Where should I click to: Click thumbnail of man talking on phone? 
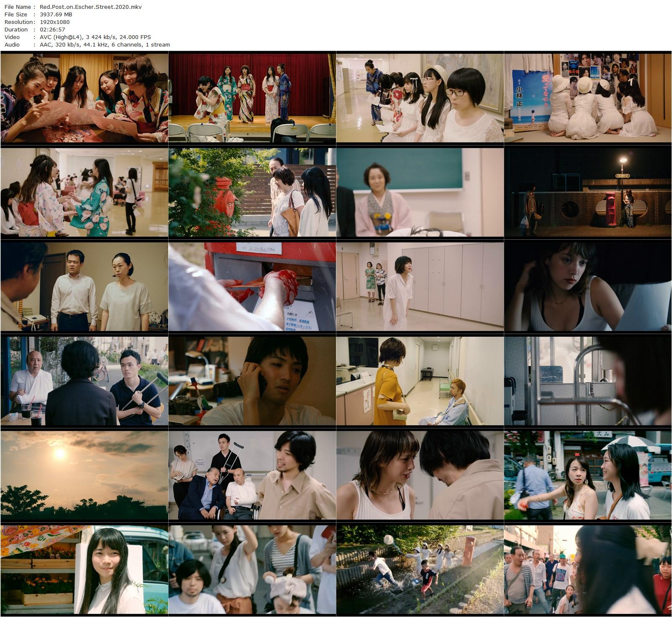[x=252, y=381]
